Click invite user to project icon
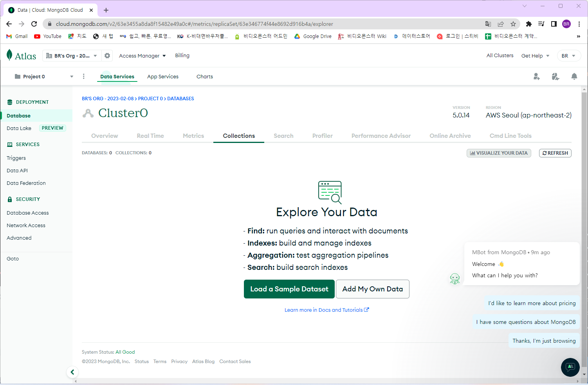The image size is (588, 385). pos(537,76)
